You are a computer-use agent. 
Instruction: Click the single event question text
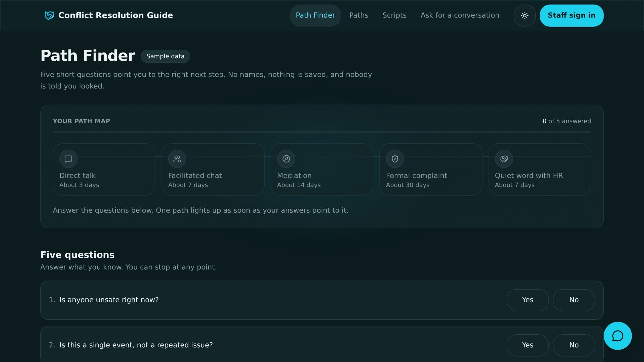coord(136,345)
